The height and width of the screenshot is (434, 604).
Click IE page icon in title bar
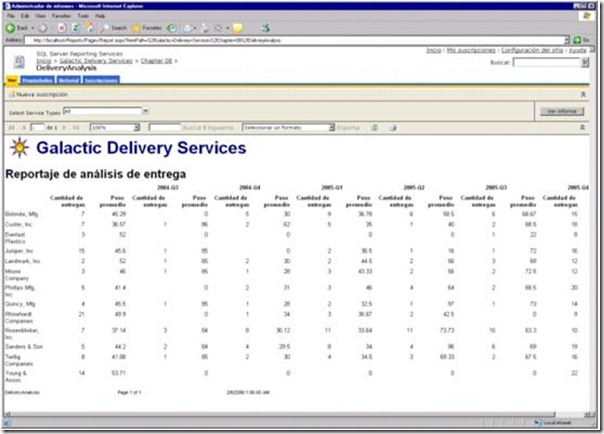[7, 6]
